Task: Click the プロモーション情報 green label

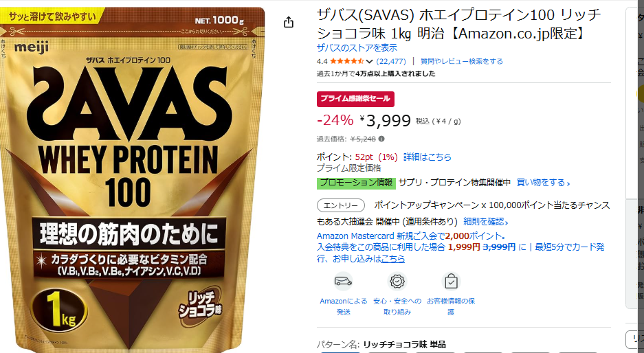Action: (356, 183)
